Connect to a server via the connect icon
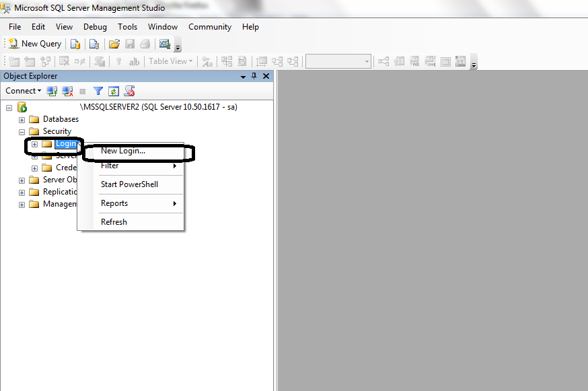Screen dimensions: 588x391 point(52,91)
